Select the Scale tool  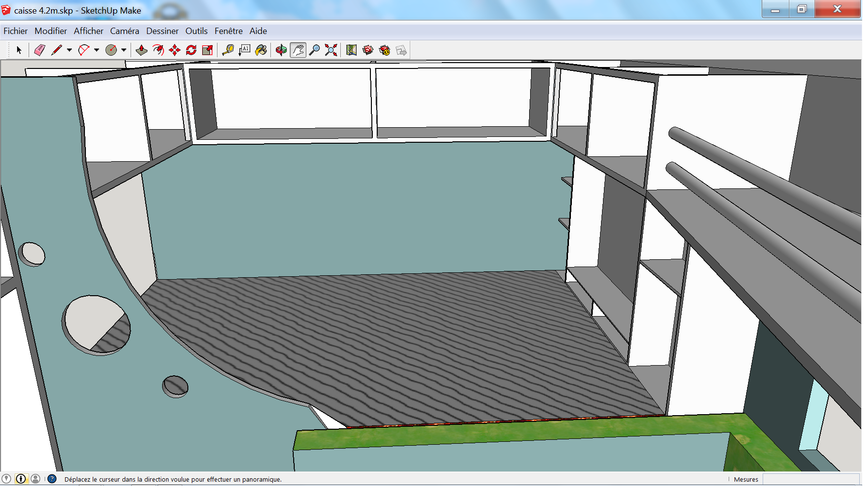click(x=208, y=50)
